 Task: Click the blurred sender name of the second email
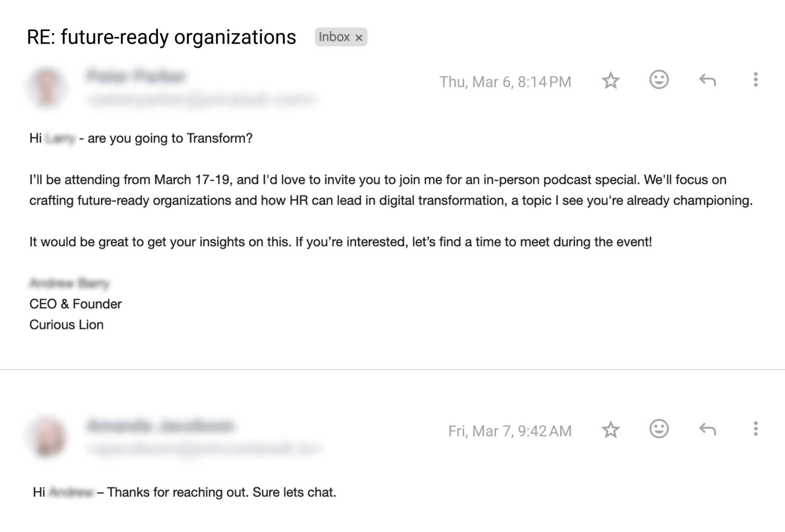(x=160, y=426)
